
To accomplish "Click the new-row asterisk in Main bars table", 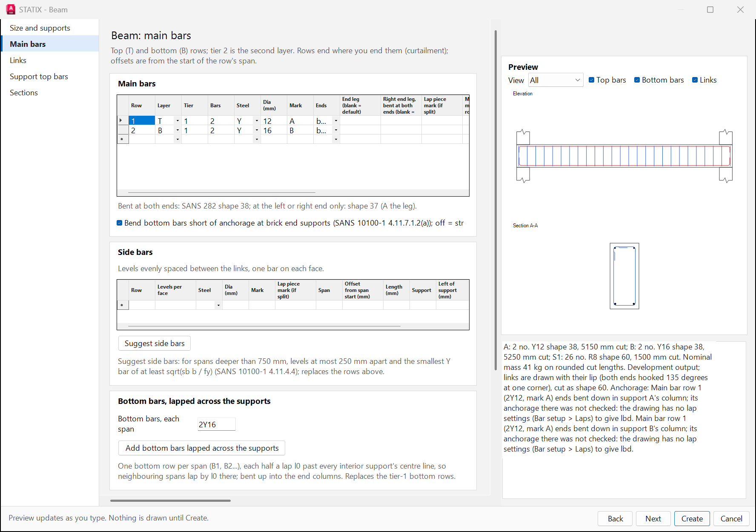I will [123, 139].
